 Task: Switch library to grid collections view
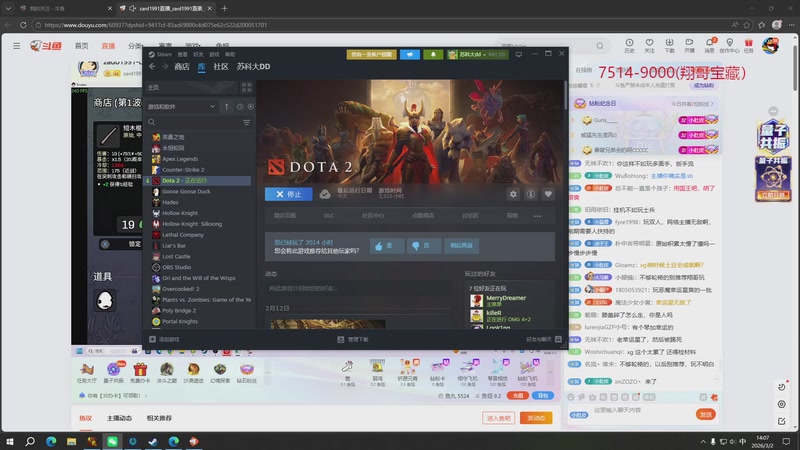[x=246, y=87]
